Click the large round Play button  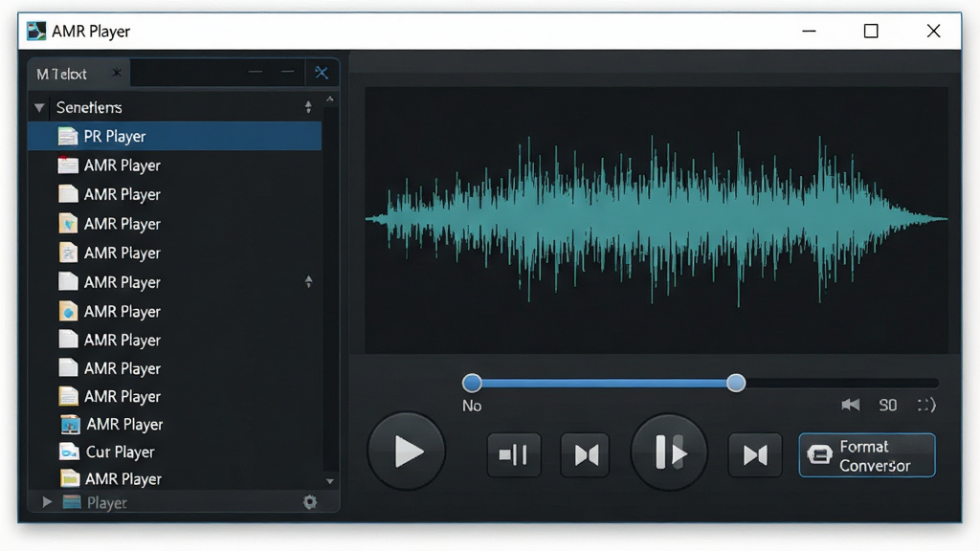click(x=406, y=452)
